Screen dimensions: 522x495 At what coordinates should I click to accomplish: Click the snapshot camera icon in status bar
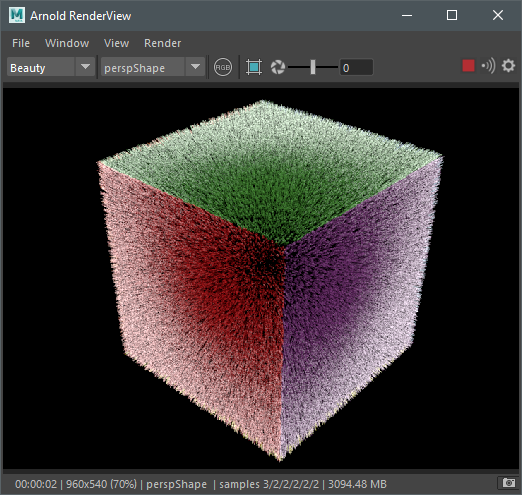(508, 483)
